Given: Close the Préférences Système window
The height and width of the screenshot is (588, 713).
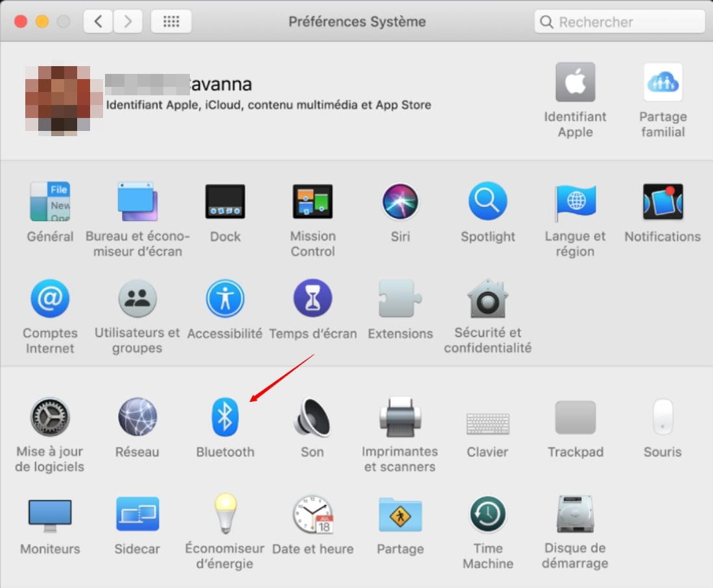Looking at the screenshot, I should click(21, 21).
